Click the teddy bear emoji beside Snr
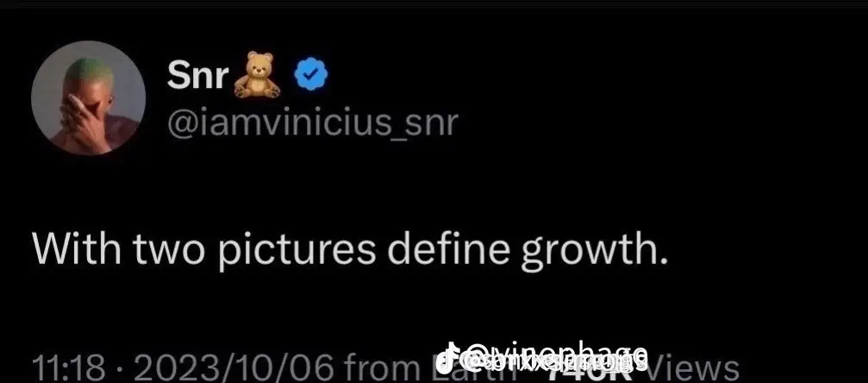Screen dimensions: 868x383 [x=257, y=75]
